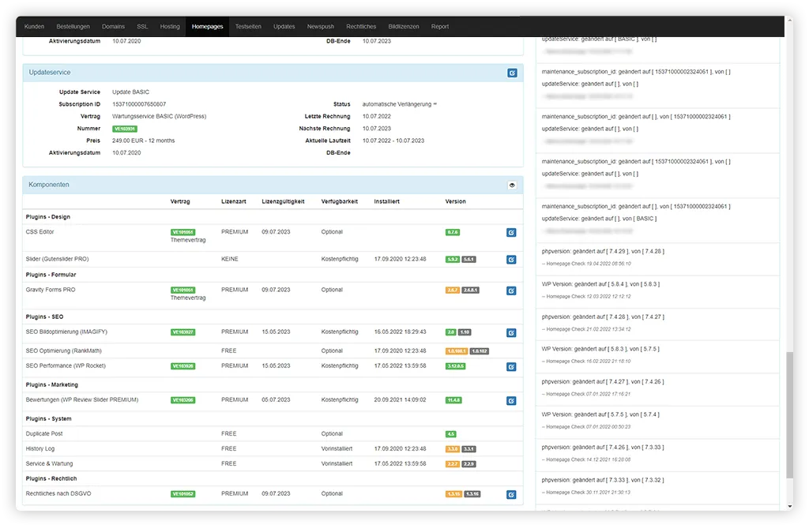This screenshot has width=809, height=532.
Task: Click the WP Rocket version badge 3.12.0.5
Action: point(456,366)
